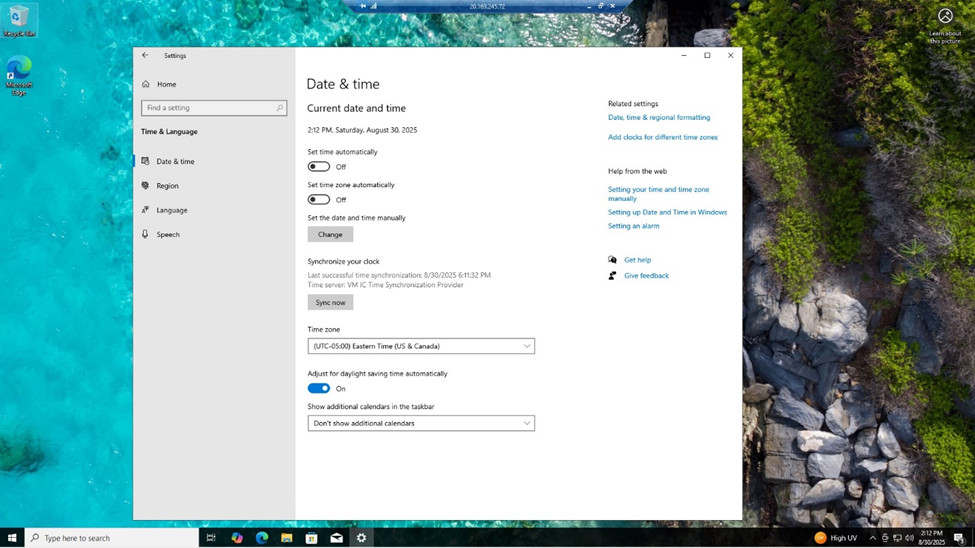Turn on Set time zone automatically

pos(319,200)
